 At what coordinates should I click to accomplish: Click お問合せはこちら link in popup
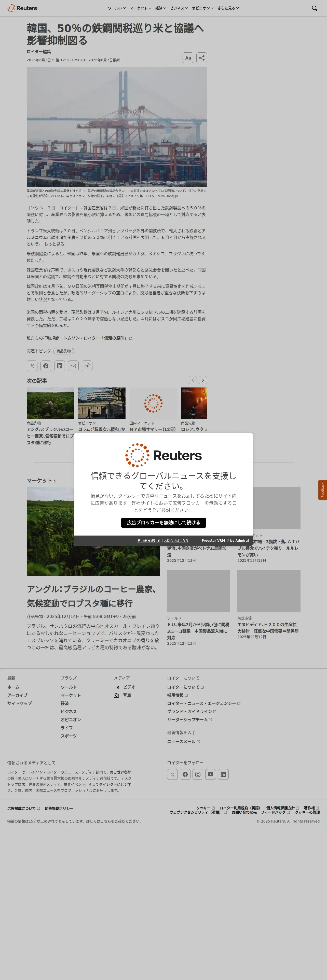click(x=176, y=540)
